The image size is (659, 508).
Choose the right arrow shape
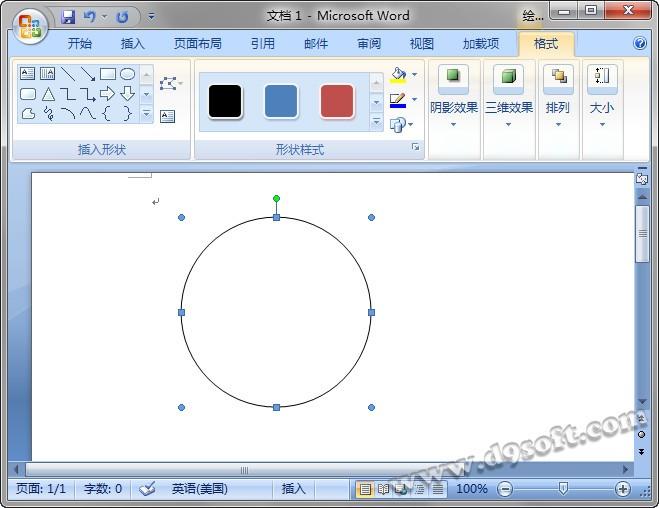click(107, 94)
